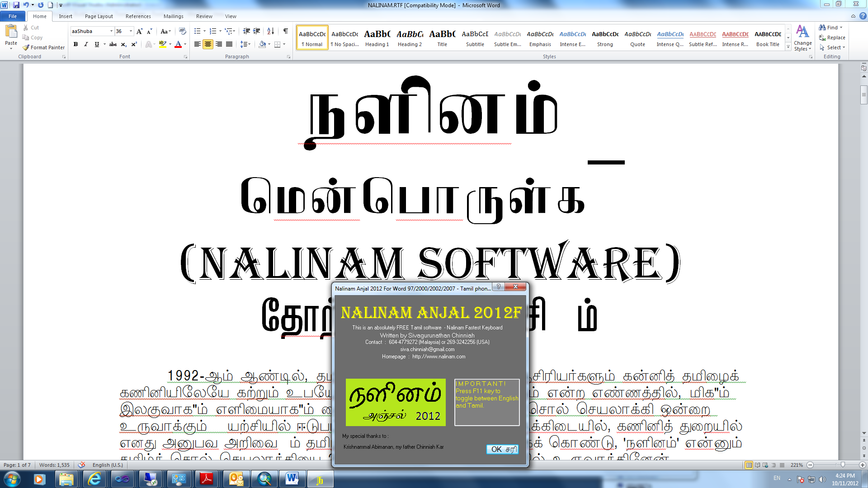Select the Italic formatting icon
The image size is (868, 488).
[85, 44]
